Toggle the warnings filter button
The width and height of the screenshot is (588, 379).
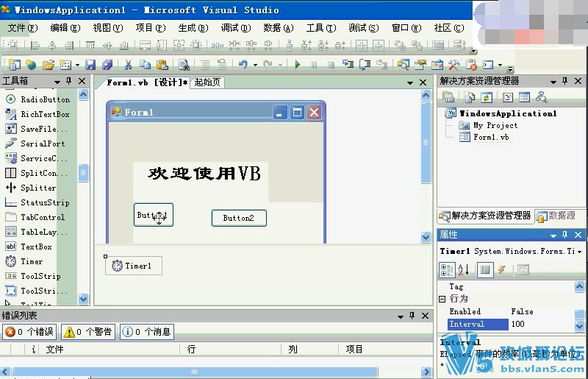click(88, 332)
